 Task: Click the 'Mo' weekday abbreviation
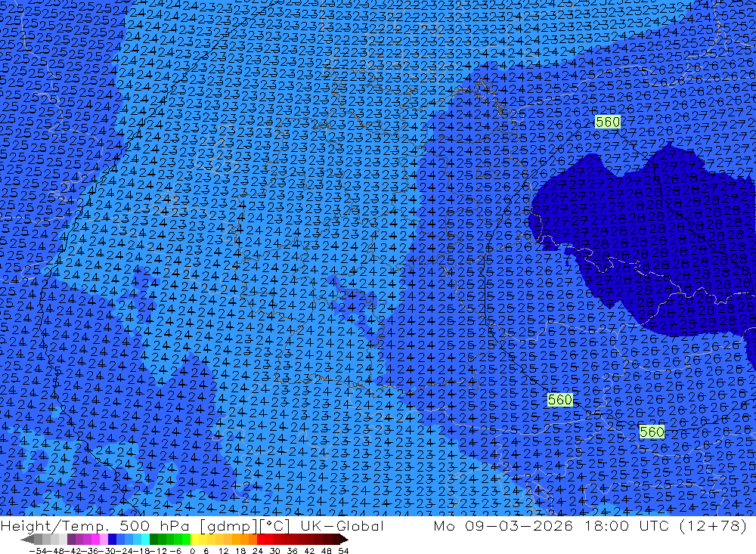click(444, 525)
